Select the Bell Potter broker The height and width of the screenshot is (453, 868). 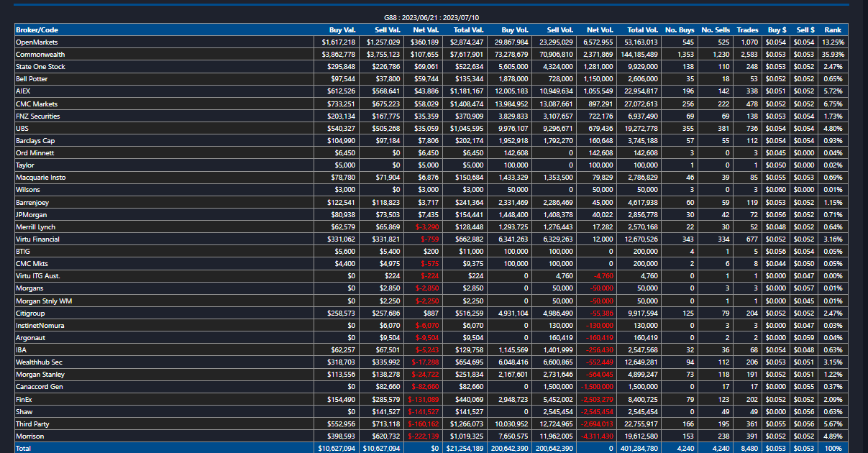[x=32, y=79]
